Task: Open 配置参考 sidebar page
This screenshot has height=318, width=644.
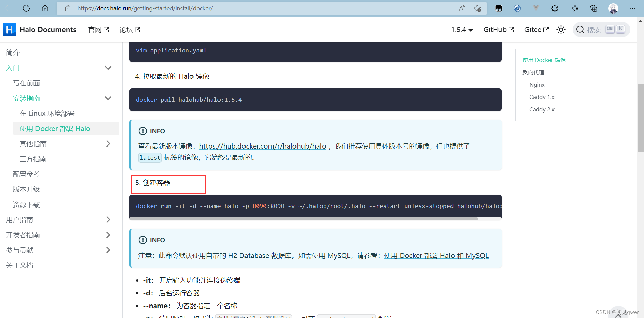Action: click(26, 174)
